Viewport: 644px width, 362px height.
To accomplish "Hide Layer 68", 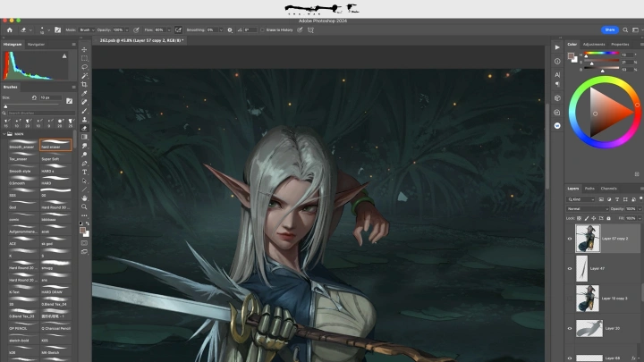I will (x=570, y=358).
